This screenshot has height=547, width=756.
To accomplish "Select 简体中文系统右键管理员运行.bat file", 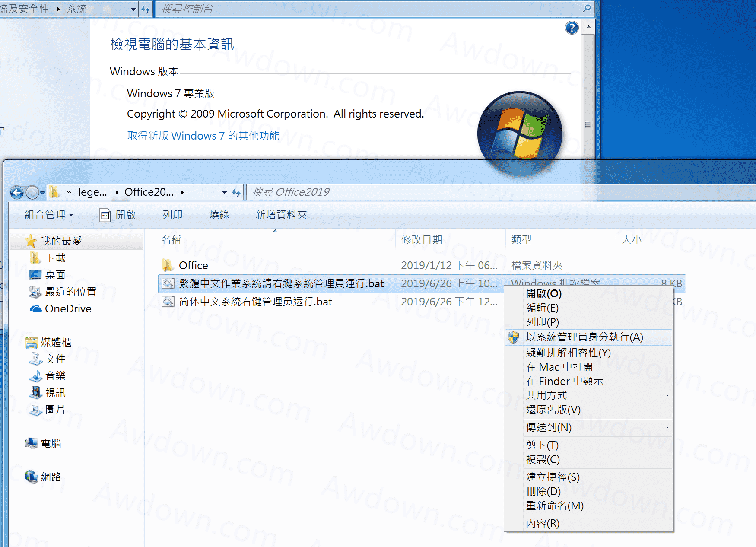I will [255, 302].
